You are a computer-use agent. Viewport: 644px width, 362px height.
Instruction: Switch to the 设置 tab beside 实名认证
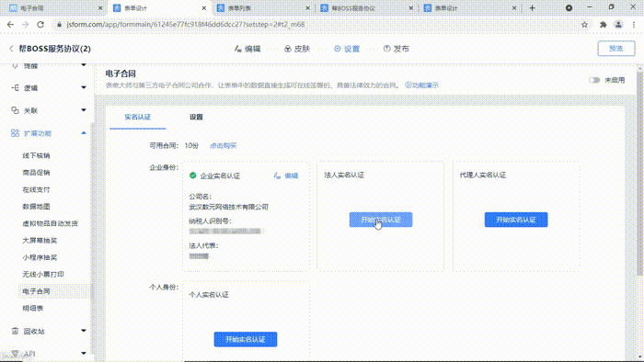[196, 117]
